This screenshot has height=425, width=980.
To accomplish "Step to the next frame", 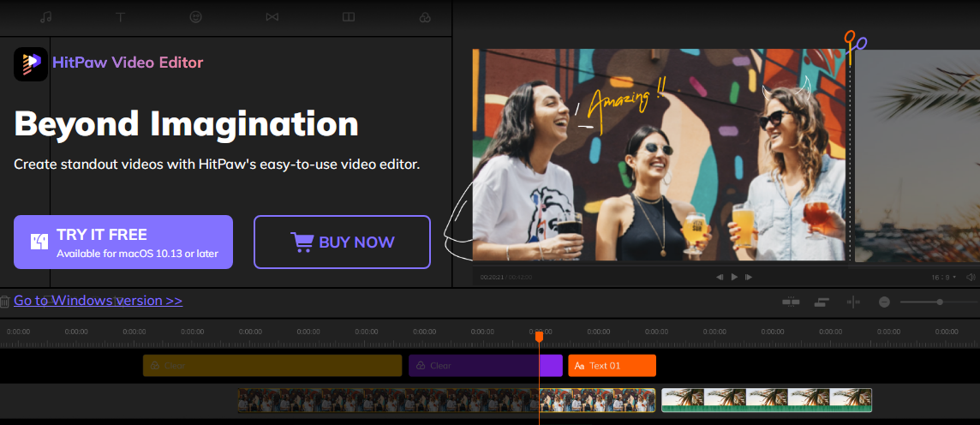I will (x=749, y=277).
